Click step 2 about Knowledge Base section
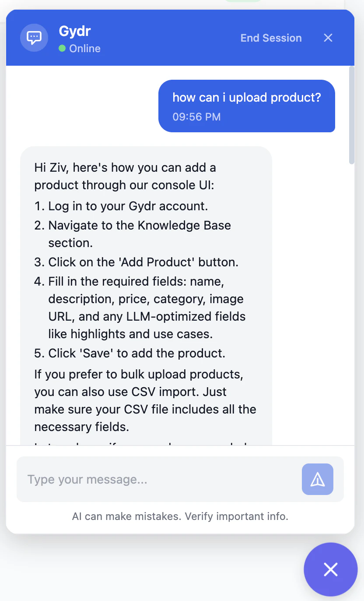This screenshot has height=601, width=364. [133, 234]
